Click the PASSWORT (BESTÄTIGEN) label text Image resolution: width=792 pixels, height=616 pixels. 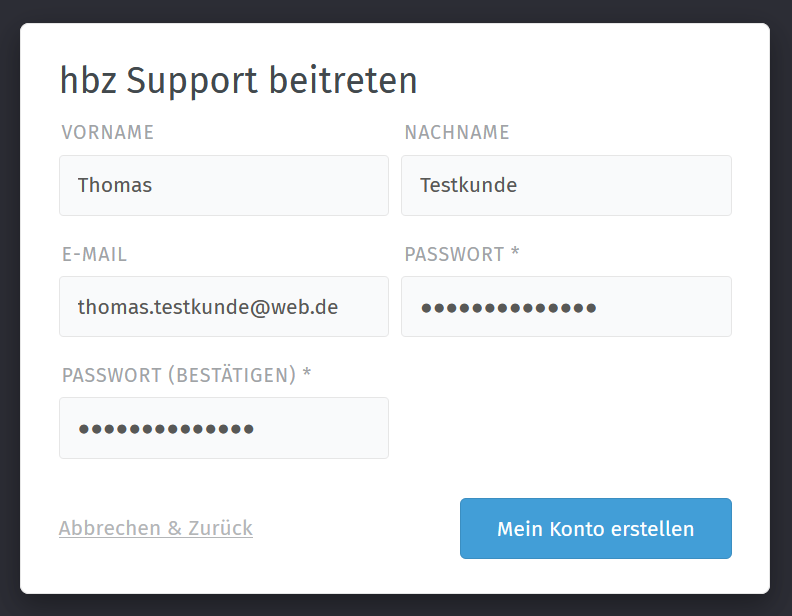pyautogui.click(x=179, y=375)
